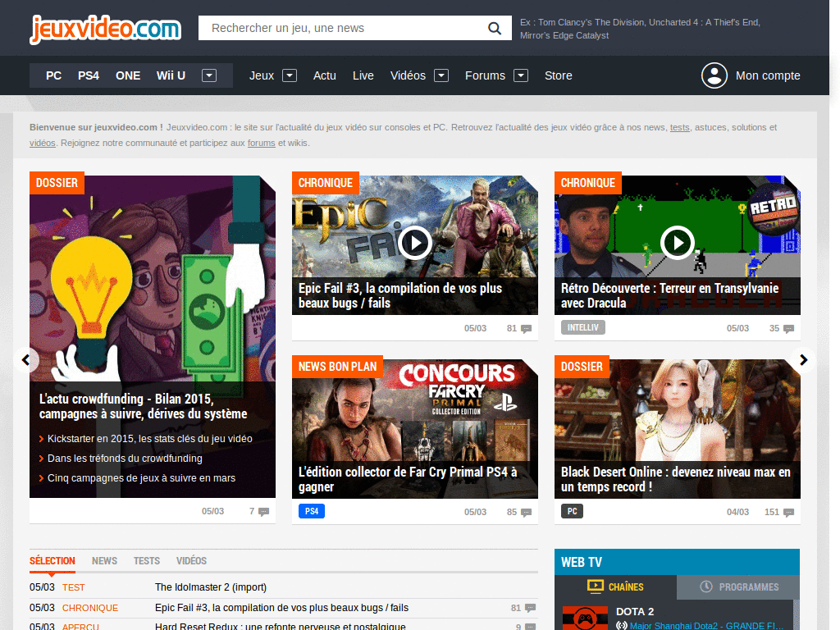840x630 pixels.
Task: Advance carousel with the right arrow
Action: pos(803,359)
